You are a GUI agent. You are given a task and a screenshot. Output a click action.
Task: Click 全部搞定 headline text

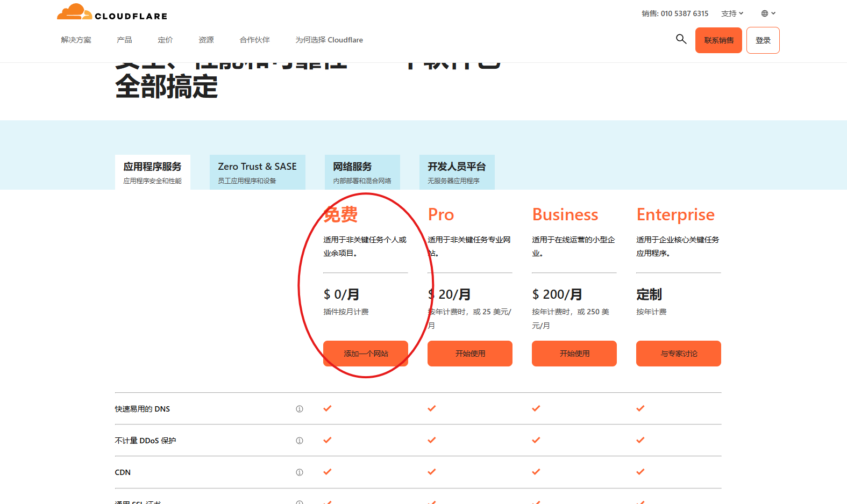point(167,87)
